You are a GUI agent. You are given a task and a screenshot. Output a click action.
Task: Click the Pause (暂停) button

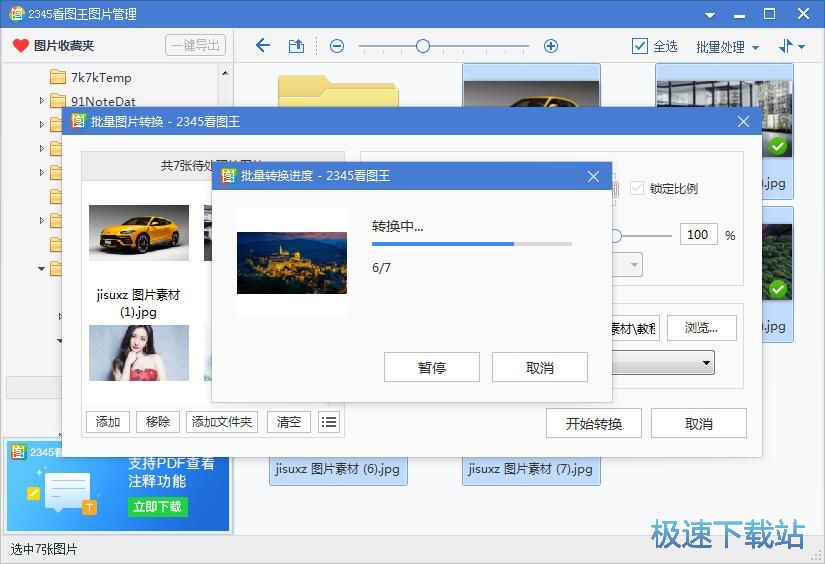tap(432, 367)
